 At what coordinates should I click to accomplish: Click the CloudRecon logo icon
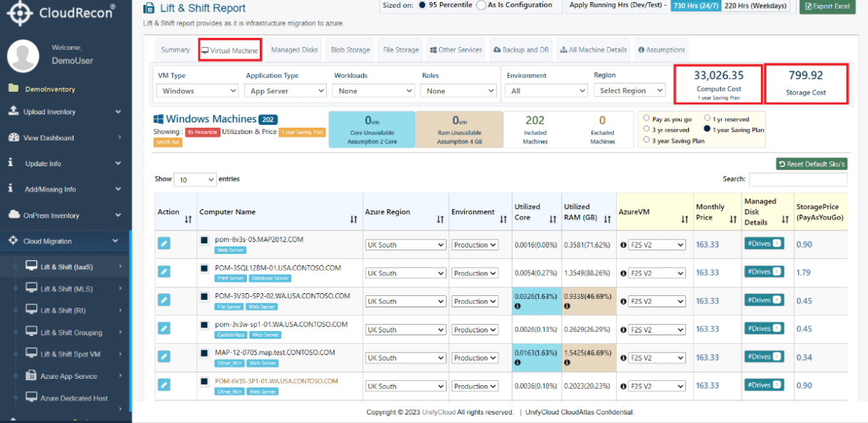tap(20, 12)
